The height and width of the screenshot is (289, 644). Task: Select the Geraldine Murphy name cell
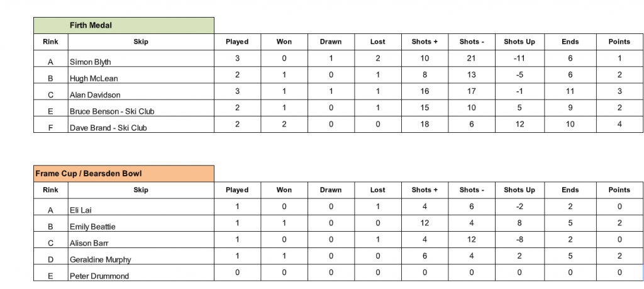click(x=141, y=259)
